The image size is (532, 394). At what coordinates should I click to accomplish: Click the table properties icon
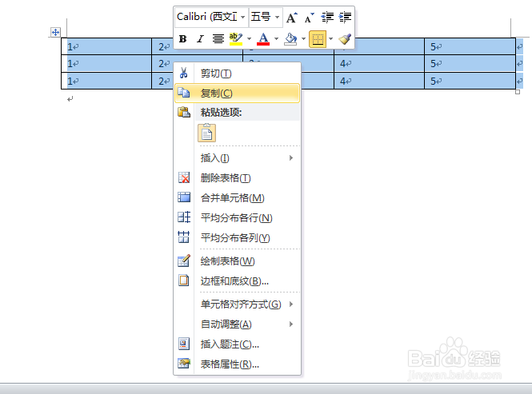click(184, 364)
